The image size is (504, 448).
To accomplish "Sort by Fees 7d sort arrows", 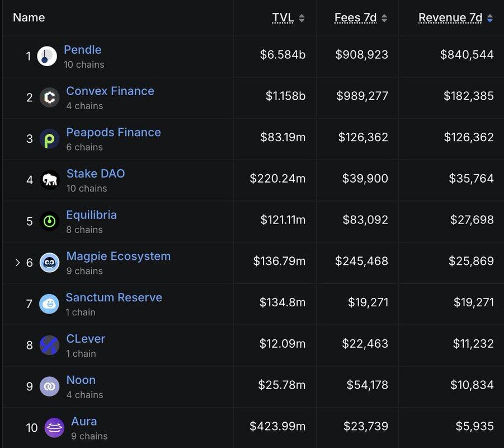I will click(x=384, y=18).
